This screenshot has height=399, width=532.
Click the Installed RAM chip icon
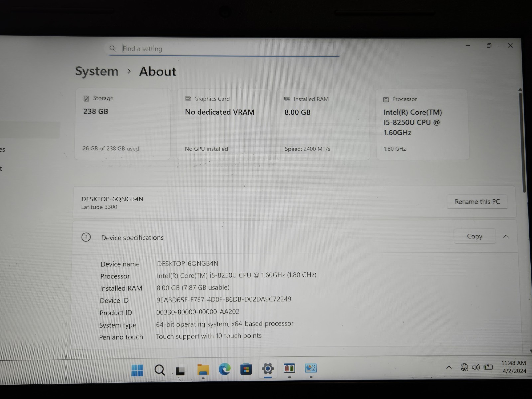(x=287, y=99)
